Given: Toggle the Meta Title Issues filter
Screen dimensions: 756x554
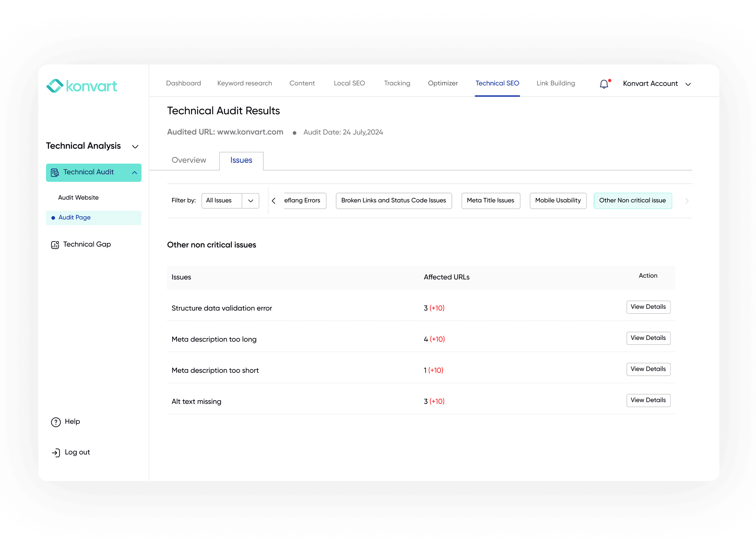Looking at the screenshot, I should pos(490,201).
